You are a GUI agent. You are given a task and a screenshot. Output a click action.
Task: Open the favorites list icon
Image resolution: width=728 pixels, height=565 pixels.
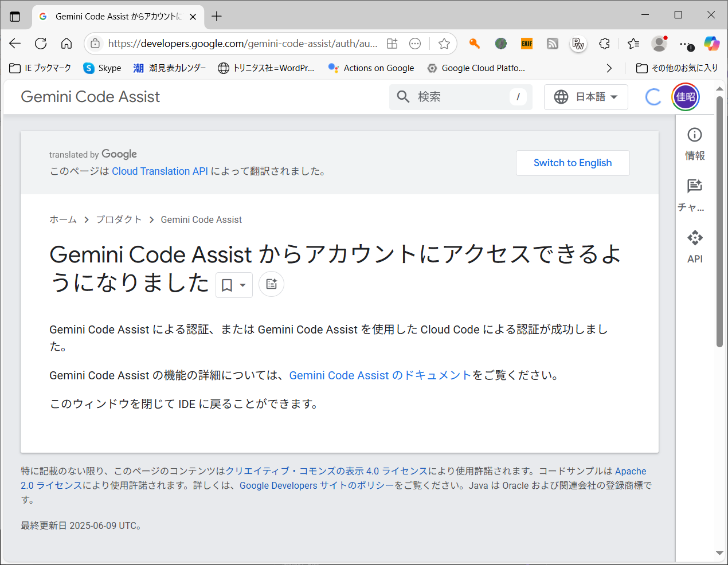point(633,44)
